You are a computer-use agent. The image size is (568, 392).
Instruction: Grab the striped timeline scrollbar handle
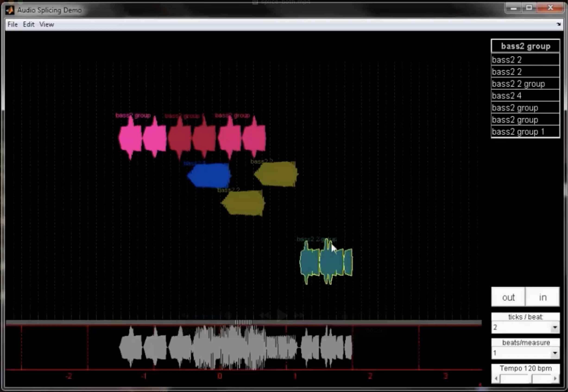click(243, 322)
